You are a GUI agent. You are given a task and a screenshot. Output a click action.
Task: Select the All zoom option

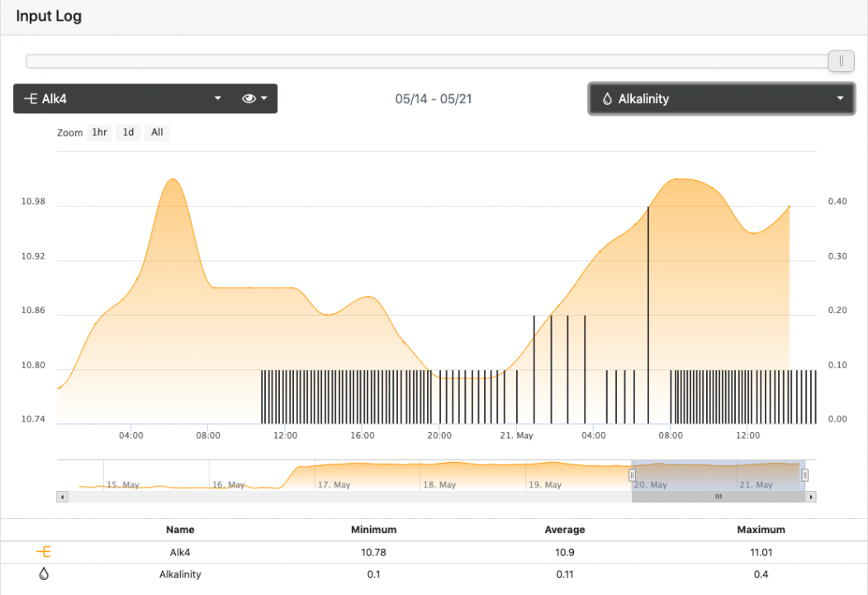coord(157,132)
